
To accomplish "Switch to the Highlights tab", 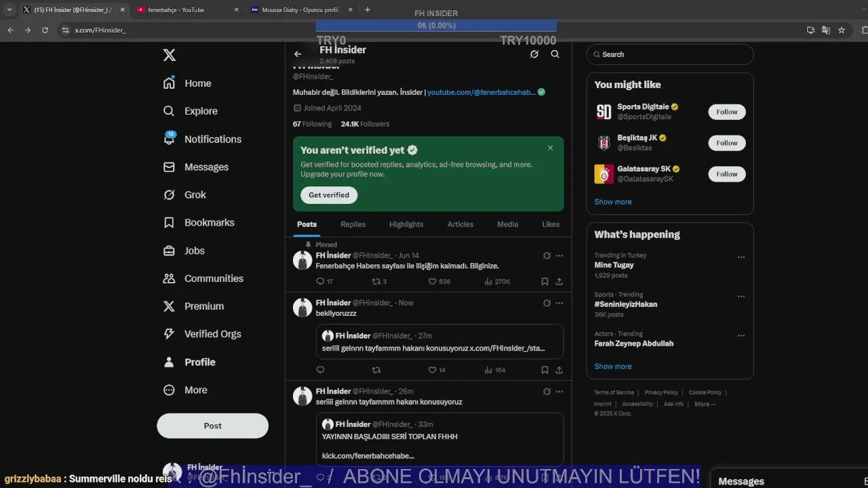I will tap(406, 224).
